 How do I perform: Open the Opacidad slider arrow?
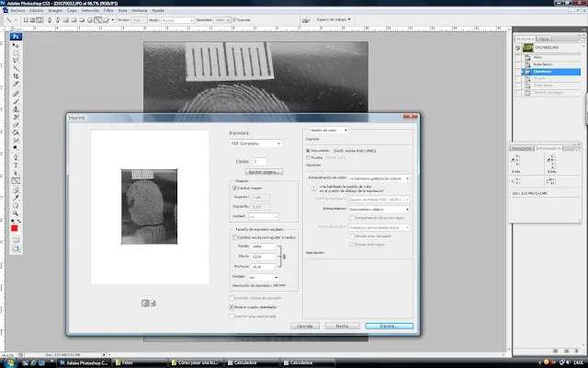click(x=228, y=20)
